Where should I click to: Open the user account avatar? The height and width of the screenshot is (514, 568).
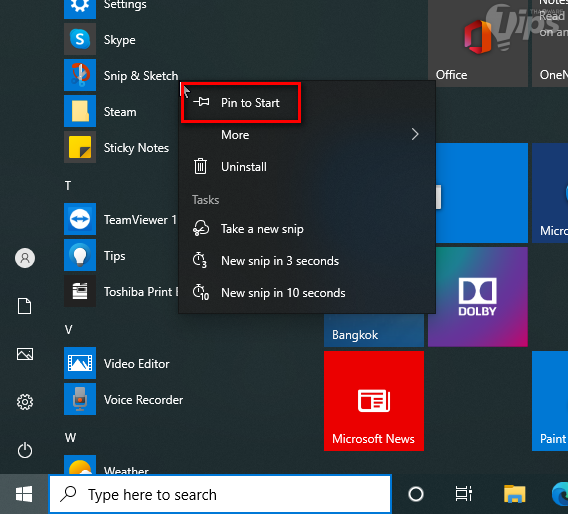[25, 258]
